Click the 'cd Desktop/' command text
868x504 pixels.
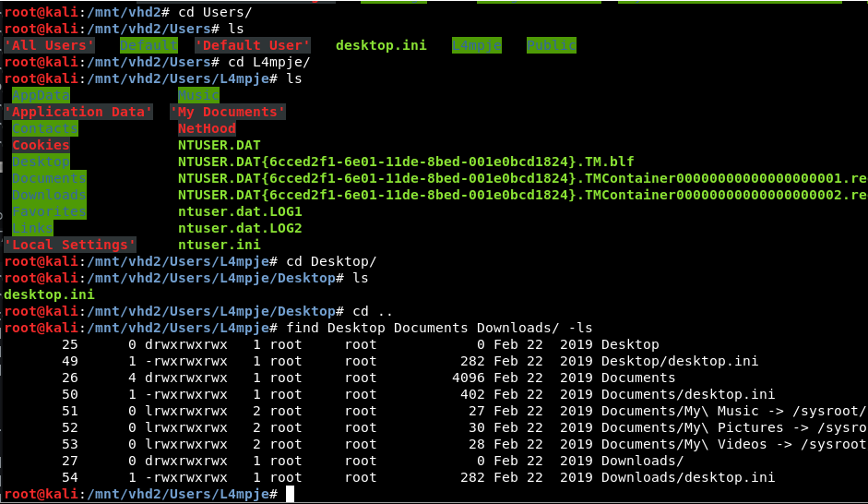pyautogui.click(x=331, y=261)
